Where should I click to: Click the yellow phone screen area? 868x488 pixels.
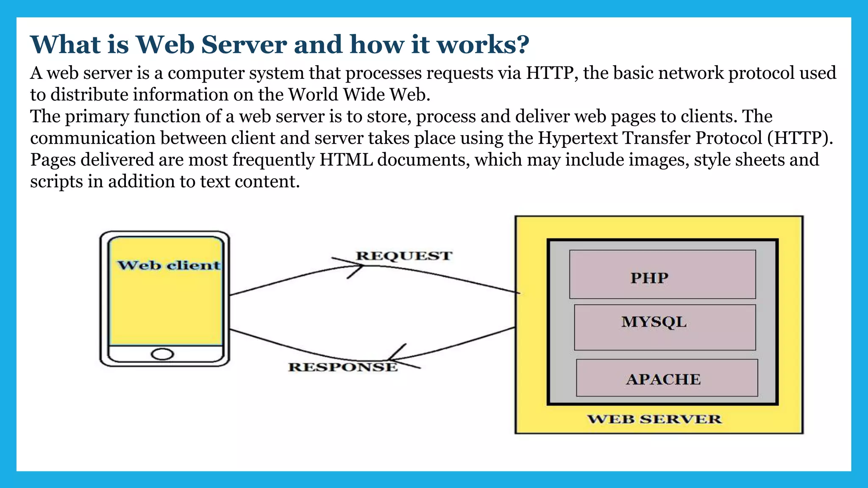165,309
